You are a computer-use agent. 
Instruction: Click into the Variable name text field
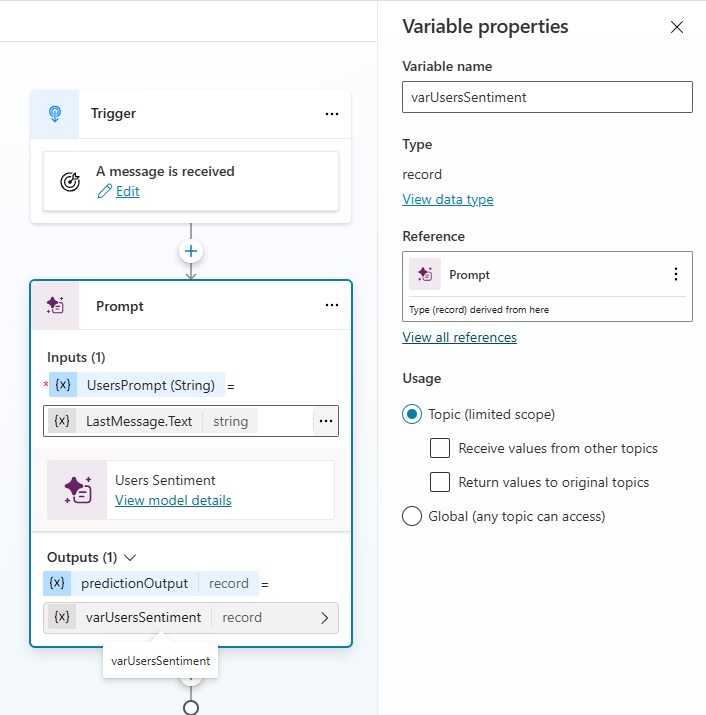[547, 97]
